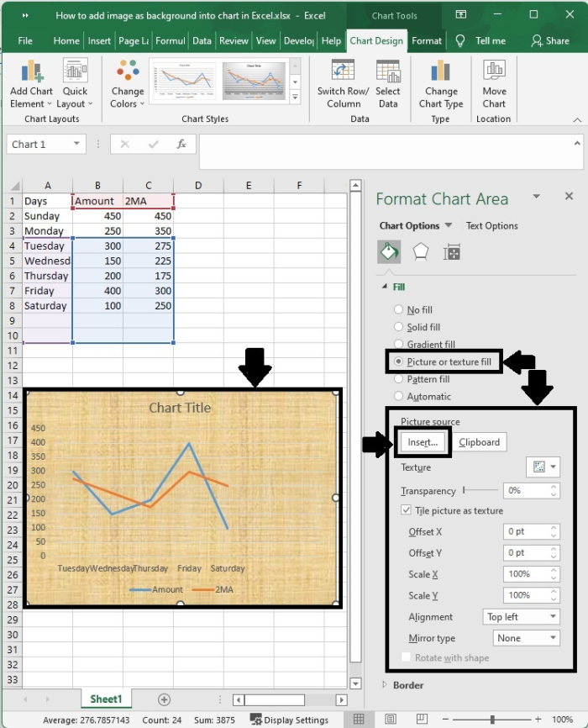Click the cancel X formula bar icon
The width and height of the screenshot is (588, 728).
[125, 144]
